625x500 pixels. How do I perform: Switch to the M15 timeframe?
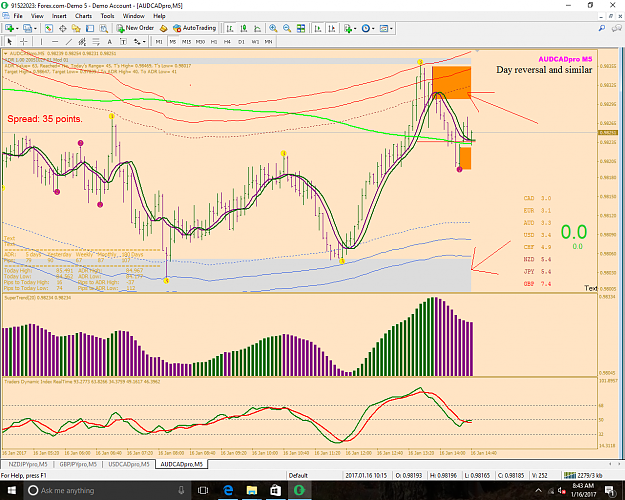tap(186, 41)
